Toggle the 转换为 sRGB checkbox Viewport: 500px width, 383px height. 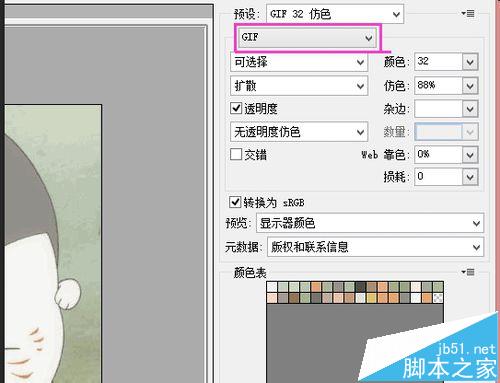point(235,202)
